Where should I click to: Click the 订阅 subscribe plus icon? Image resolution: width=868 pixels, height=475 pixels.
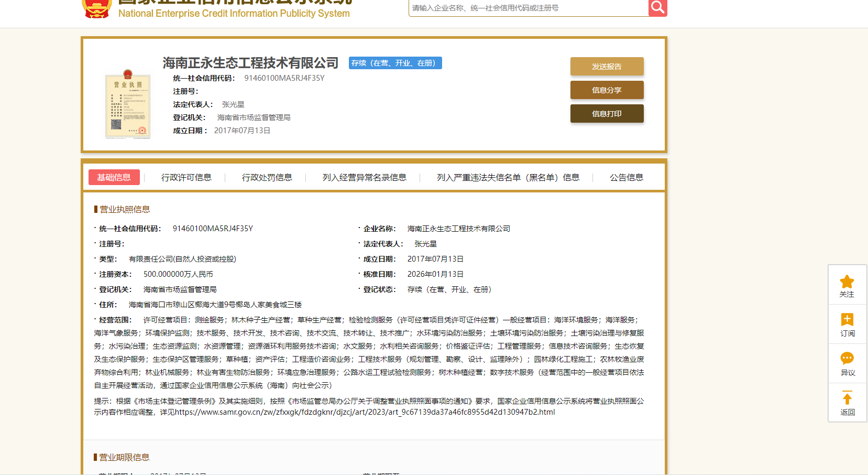point(847,319)
